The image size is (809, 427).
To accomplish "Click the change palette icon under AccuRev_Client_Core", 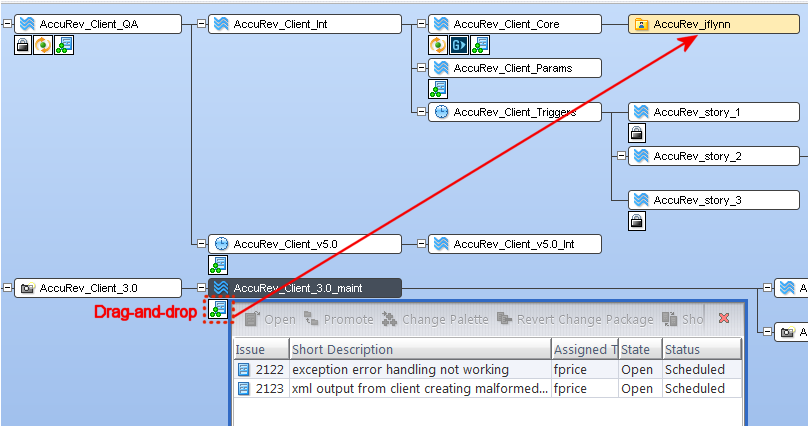I will (438, 45).
